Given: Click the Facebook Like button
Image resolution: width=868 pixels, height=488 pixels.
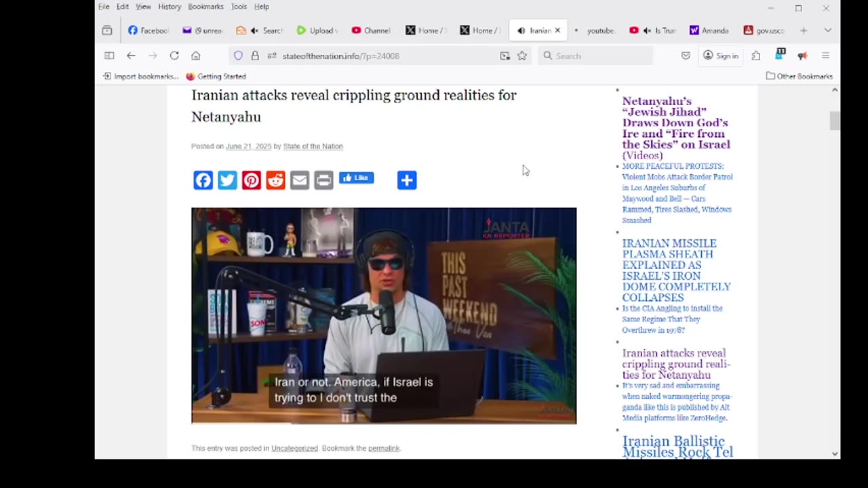Looking at the screenshot, I should [356, 178].
